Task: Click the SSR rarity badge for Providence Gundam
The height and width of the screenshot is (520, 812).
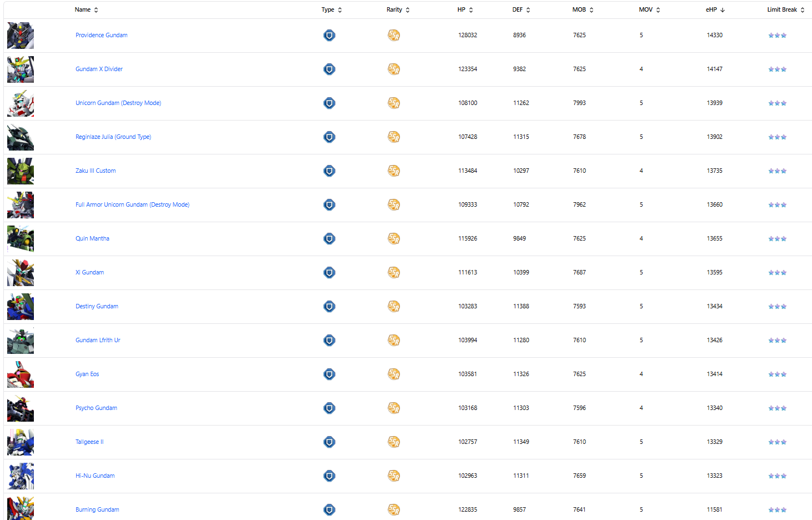Action: click(x=394, y=36)
